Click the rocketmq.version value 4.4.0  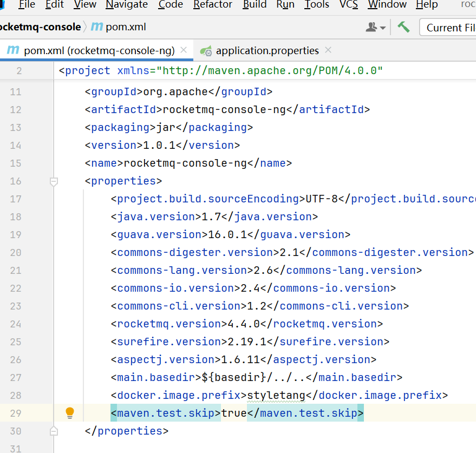[244, 324]
